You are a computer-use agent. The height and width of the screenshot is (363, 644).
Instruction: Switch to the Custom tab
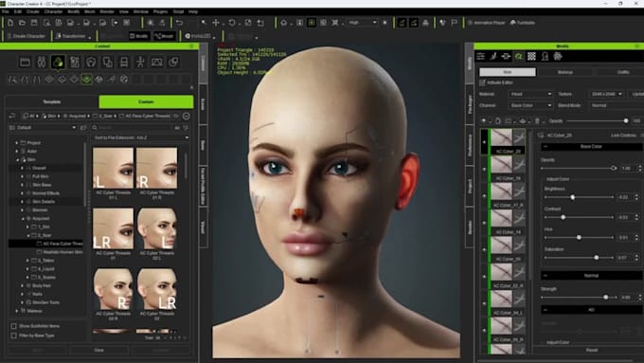(146, 102)
